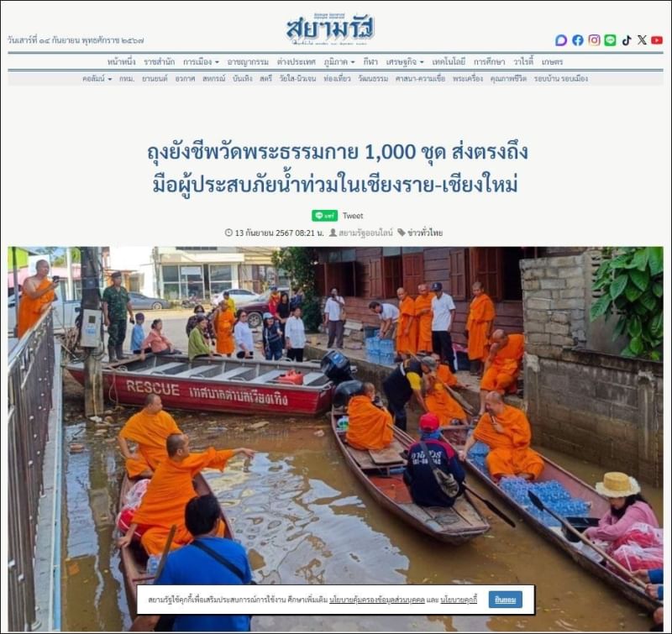Open the YouTube social icon
The width and height of the screenshot is (672, 634).
click(657, 40)
